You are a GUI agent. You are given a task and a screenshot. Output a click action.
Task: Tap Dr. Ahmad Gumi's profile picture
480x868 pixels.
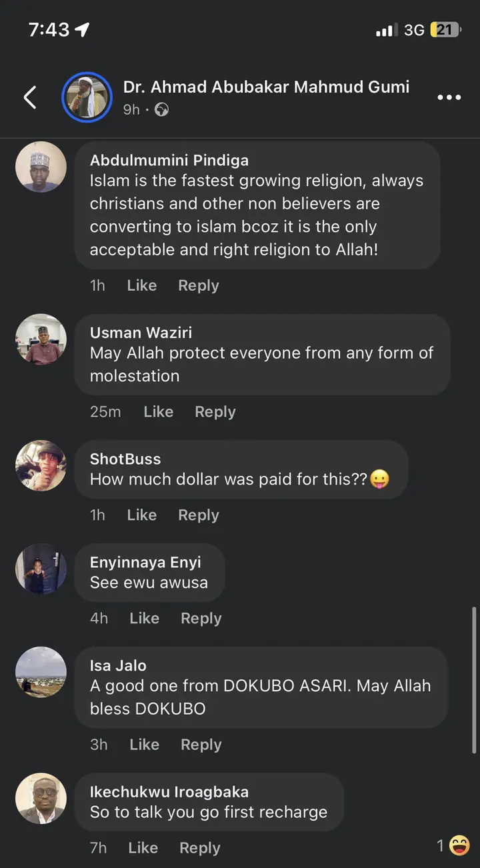pyautogui.click(x=87, y=97)
